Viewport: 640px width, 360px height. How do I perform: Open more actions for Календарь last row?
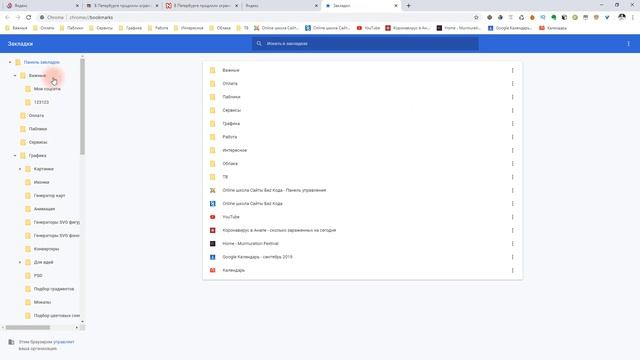tap(512, 270)
